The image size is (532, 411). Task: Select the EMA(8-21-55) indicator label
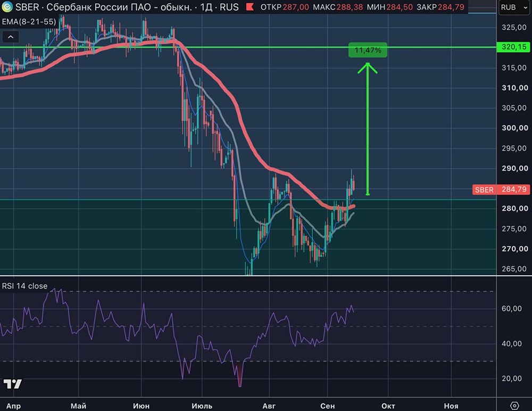click(x=29, y=22)
